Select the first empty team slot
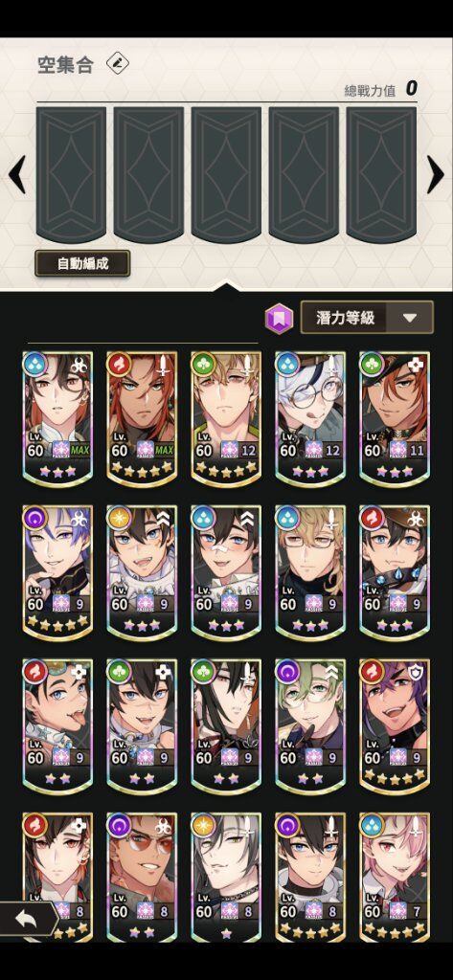Viewport: 453px width, 980px height. click(x=71, y=174)
